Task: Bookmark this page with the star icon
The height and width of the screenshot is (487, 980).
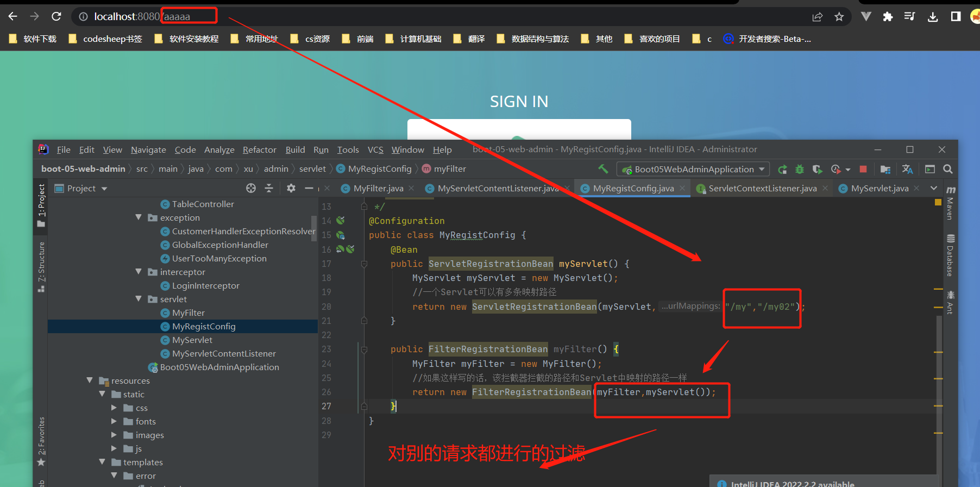Action: (839, 17)
